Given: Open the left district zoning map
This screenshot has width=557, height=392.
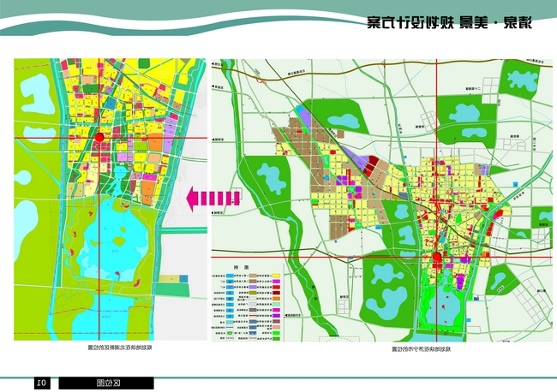Looking at the screenshot, I should pyautogui.click(x=111, y=197).
